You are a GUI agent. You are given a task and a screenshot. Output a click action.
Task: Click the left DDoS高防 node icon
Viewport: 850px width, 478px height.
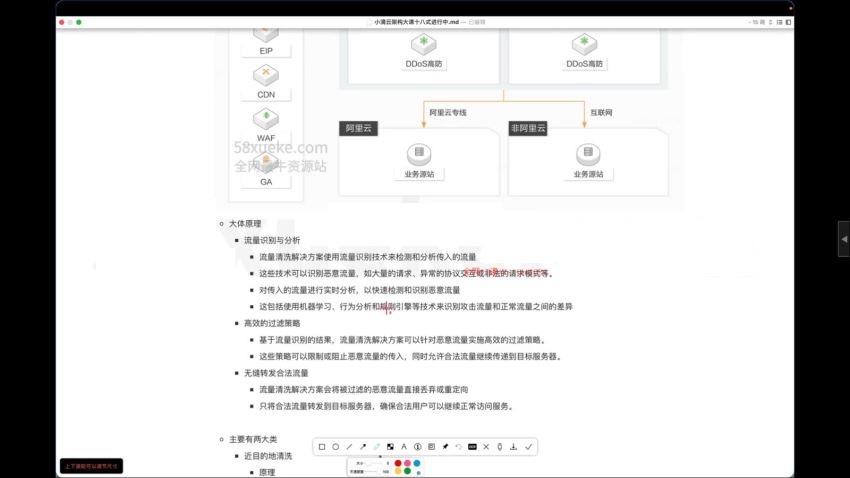click(x=423, y=44)
